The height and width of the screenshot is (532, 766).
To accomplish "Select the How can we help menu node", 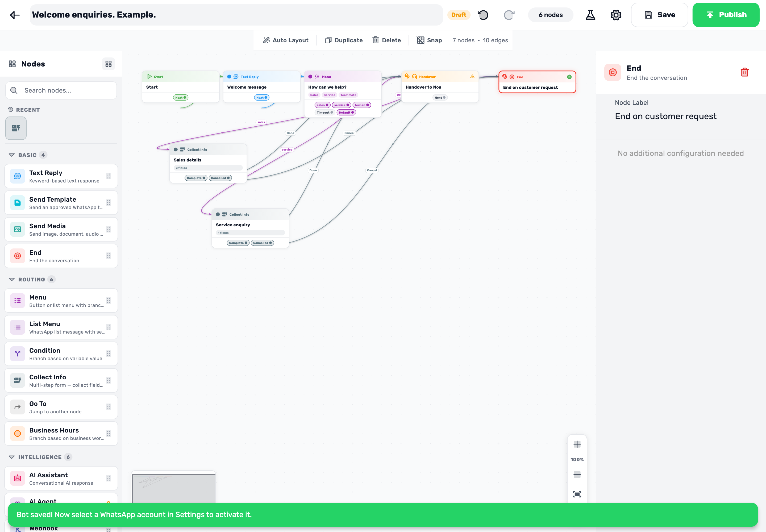I will click(343, 94).
